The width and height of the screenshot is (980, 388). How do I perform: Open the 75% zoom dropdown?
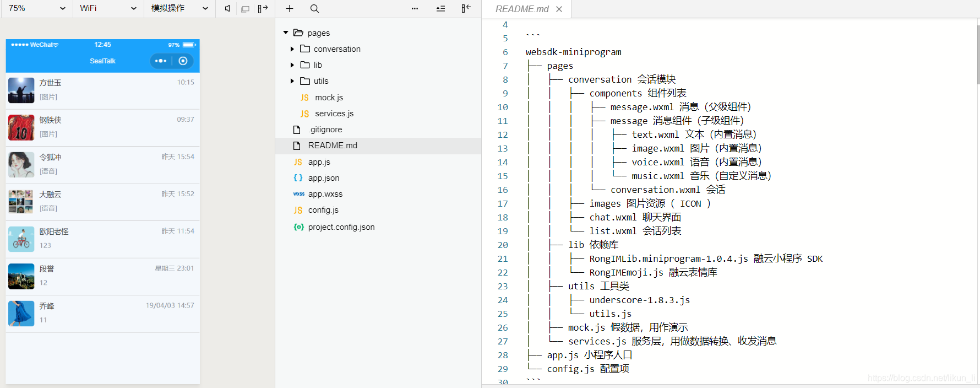point(36,8)
